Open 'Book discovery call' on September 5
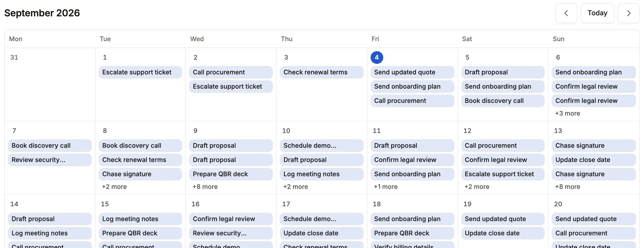 (x=503, y=101)
